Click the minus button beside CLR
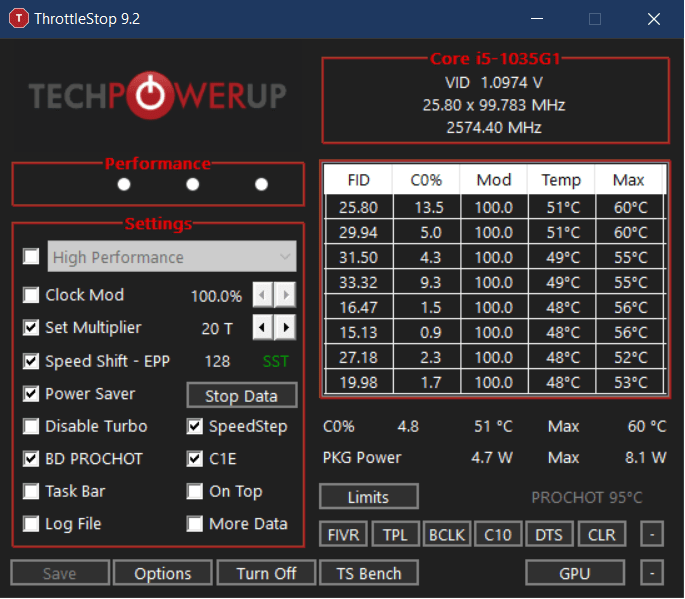This screenshot has height=599, width=685. coord(652,534)
